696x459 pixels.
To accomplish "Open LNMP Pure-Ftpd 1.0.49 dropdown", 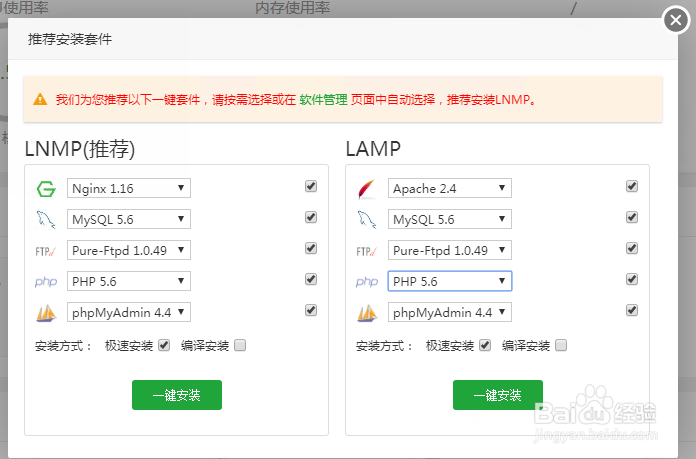I will pos(129,250).
